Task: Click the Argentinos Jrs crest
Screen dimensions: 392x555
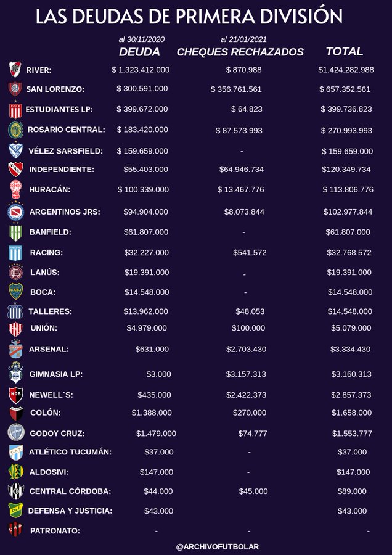Action: [15, 212]
